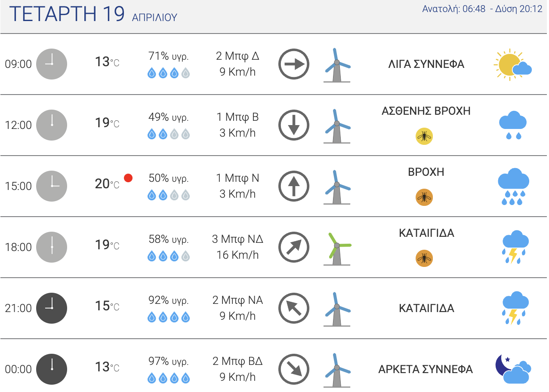The image size is (549, 392).
Task: Click the light rain cloud icon at 12:00
Action: click(x=513, y=125)
